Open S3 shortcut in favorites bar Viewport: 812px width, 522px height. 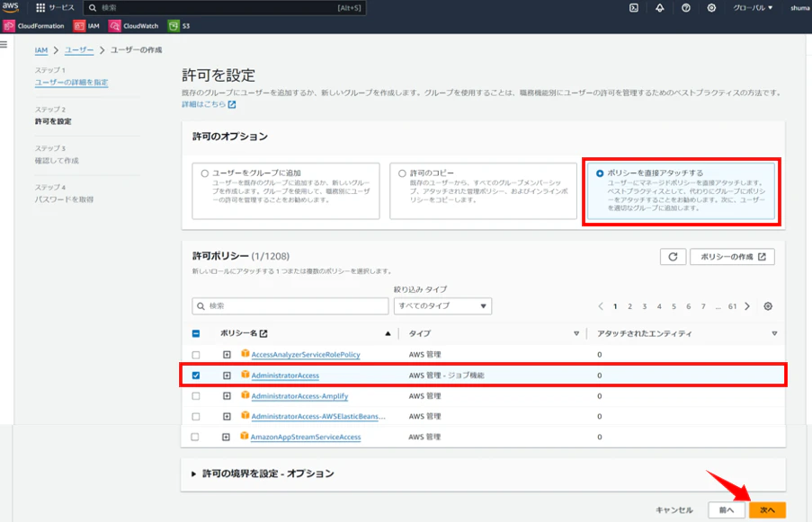point(179,26)
